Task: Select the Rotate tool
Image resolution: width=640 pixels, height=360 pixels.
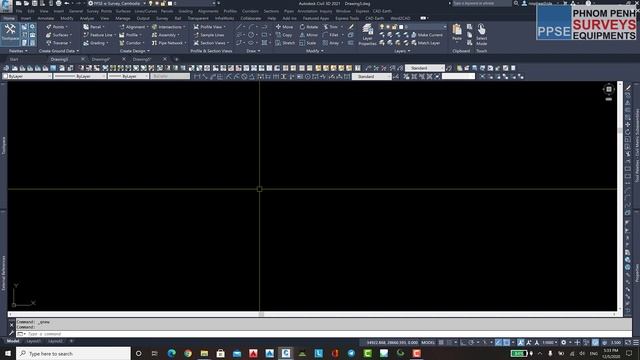Action: [309, 27]
